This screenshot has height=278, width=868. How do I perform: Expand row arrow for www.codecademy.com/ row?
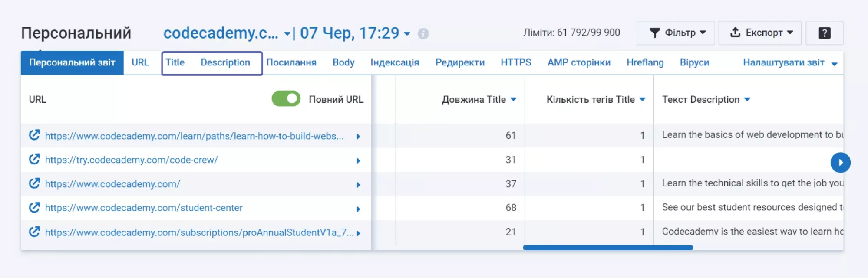pyautogui.click(x=358, y=185)
